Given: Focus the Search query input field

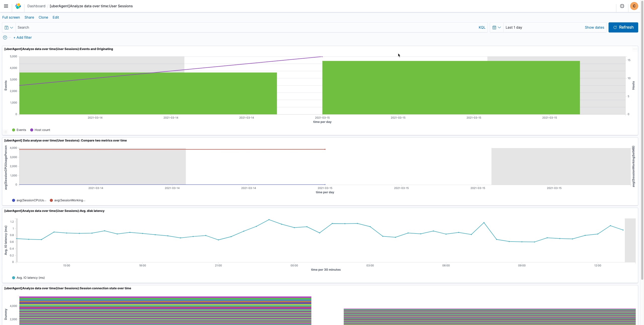Looking at the screenshot, I should tap(247, 27).
